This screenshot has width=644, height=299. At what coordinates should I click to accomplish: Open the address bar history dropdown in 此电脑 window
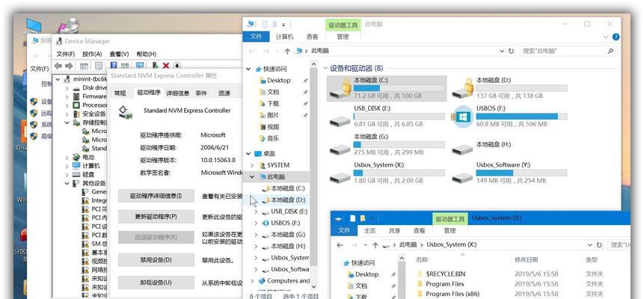tap(502, 52)
